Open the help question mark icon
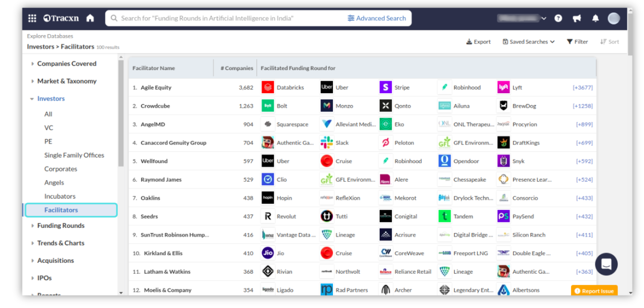644x308 pixels. [x=558, y=18]
